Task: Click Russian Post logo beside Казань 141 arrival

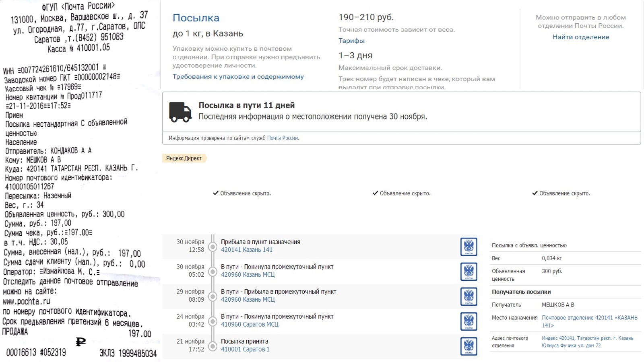Action: pos(469,247)
